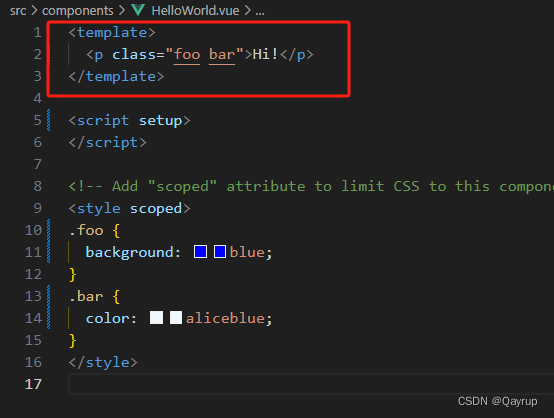Click the 'foo' class name in the template
The width and height of the screenshot is (554, 418).
187,54
